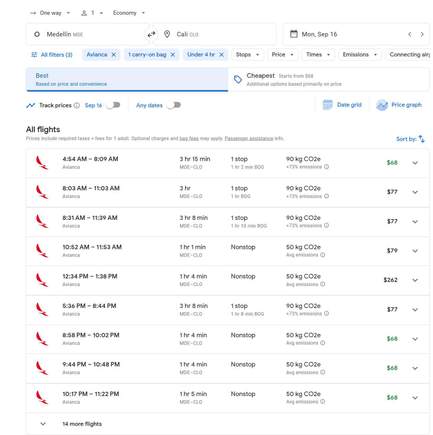The image size is (433, 435).
Task: Go to the previous departure date
Action: (x=410, y=34)
